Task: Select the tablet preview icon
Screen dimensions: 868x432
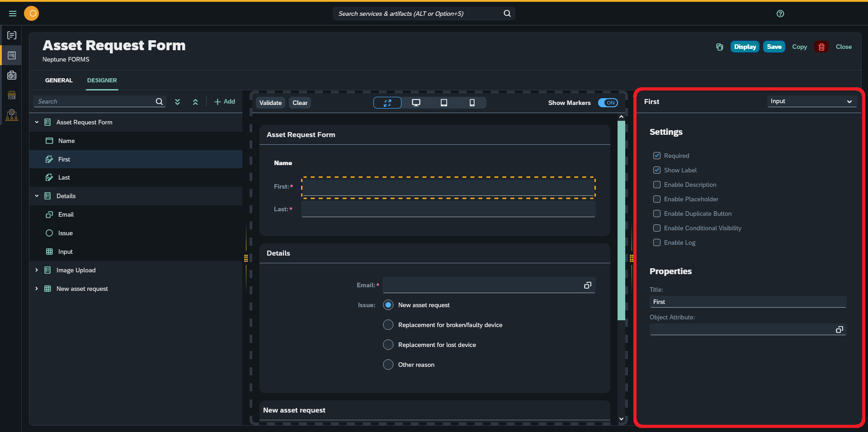Action: (443, 103)
